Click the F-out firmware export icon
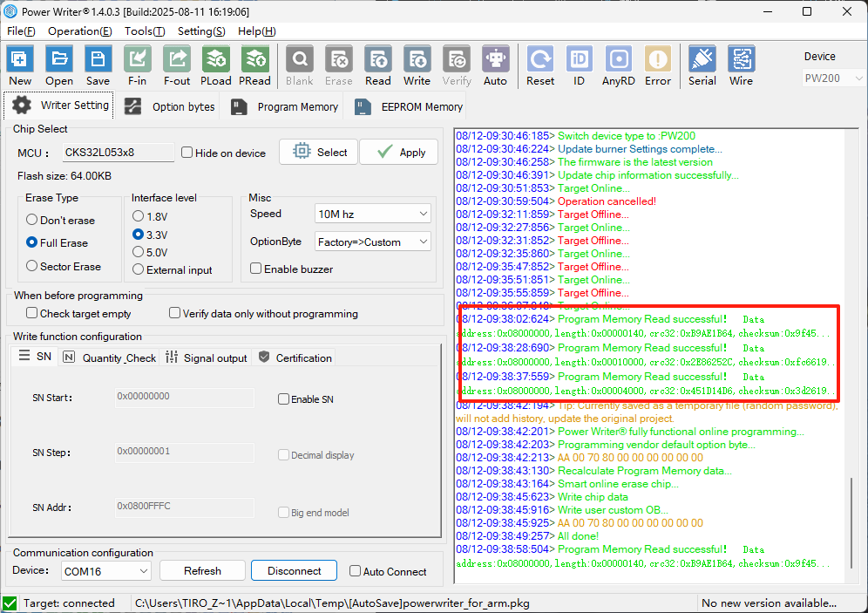The image size is (868, 613). (x=177, y=65)
